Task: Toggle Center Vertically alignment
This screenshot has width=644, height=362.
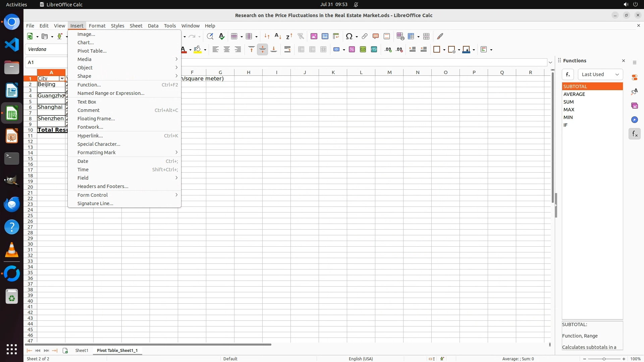Action: coord(262,50)
